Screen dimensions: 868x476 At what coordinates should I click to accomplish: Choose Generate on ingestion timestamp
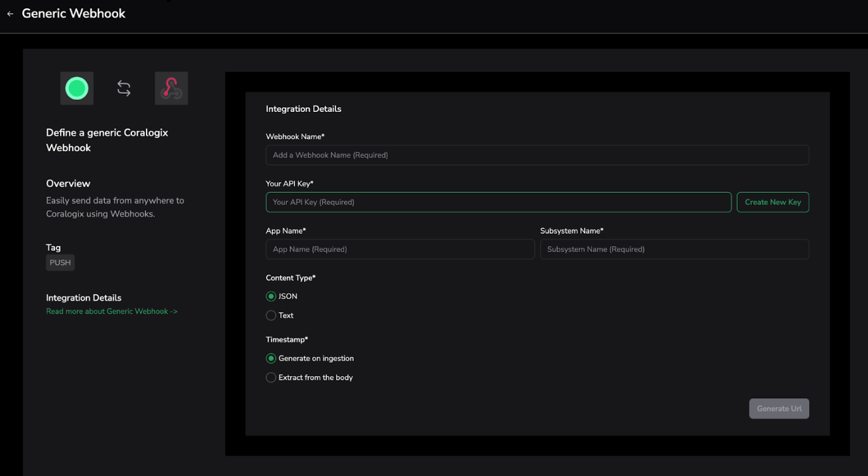click(271, 358)
